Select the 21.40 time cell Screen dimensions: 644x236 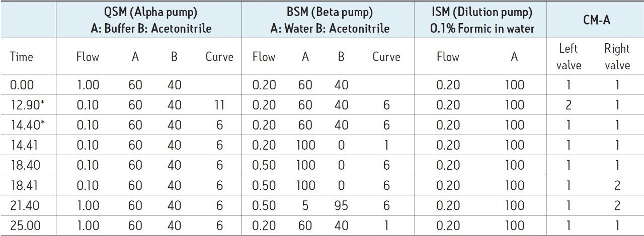(x=22, y=205)
